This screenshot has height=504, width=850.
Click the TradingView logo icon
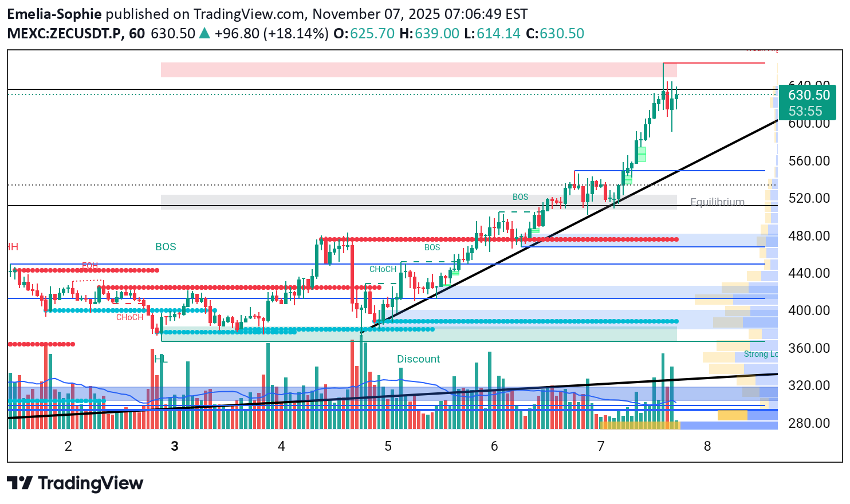point(19,483)
